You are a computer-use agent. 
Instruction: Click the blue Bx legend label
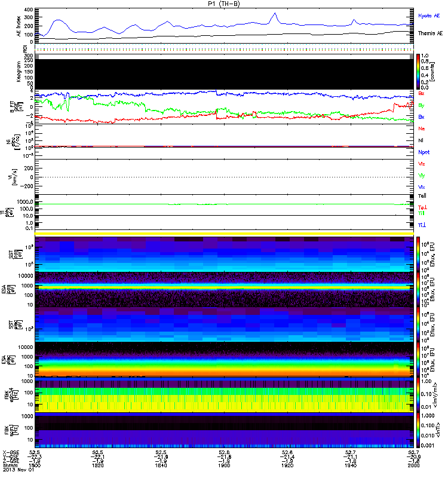(x=422, y=117)
